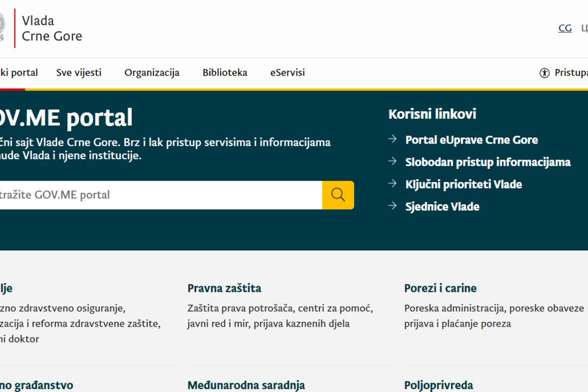588x392 pixels.
Task: Go to Biblioteka section
Action: (225, 73)
